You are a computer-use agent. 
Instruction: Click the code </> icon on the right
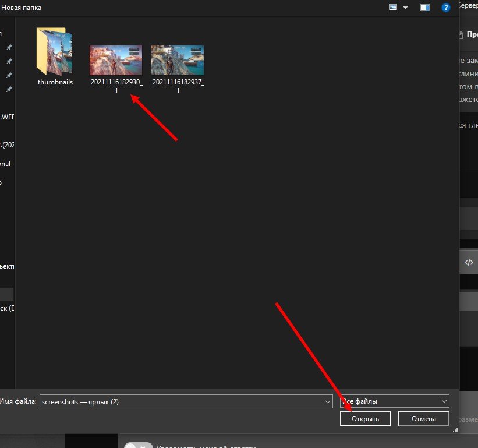coord(469,262)
